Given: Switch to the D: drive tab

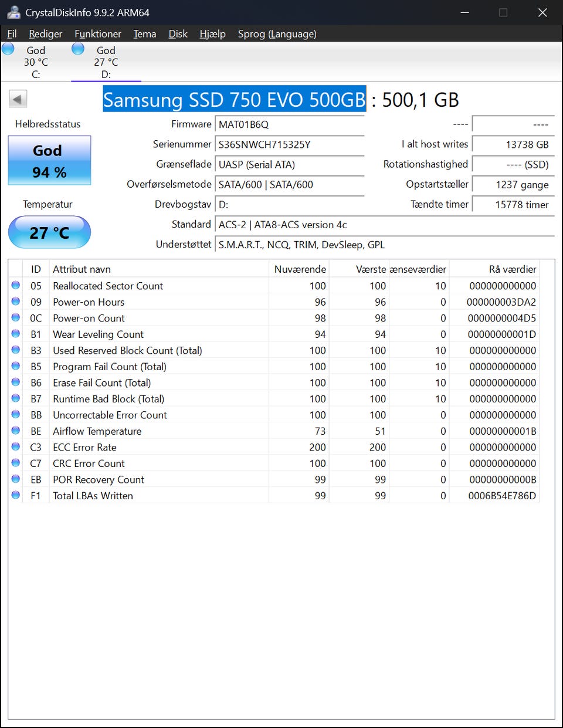Looking at the screenshot, I should tap(106, 62).
